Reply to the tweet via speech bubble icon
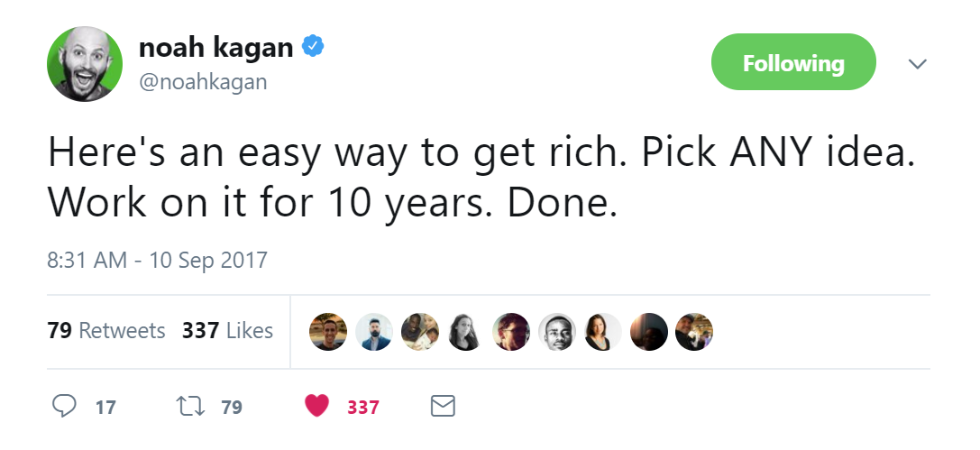The image size is (980, 450). pos(64,407)
